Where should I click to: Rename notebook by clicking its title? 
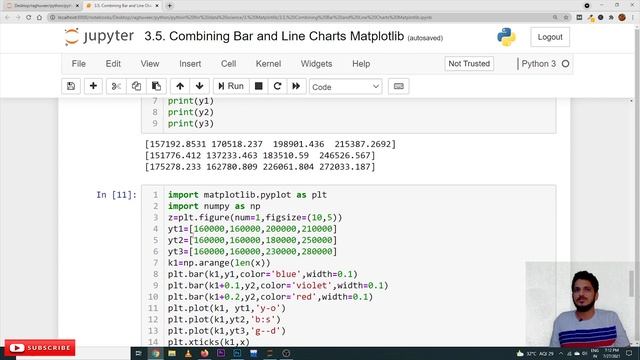click(x=274, y=36)
